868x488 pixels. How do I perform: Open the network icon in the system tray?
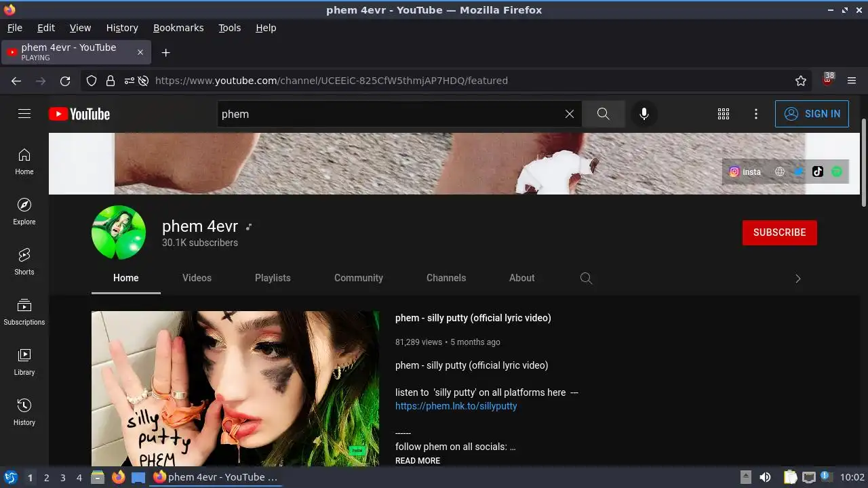[808, 477]
